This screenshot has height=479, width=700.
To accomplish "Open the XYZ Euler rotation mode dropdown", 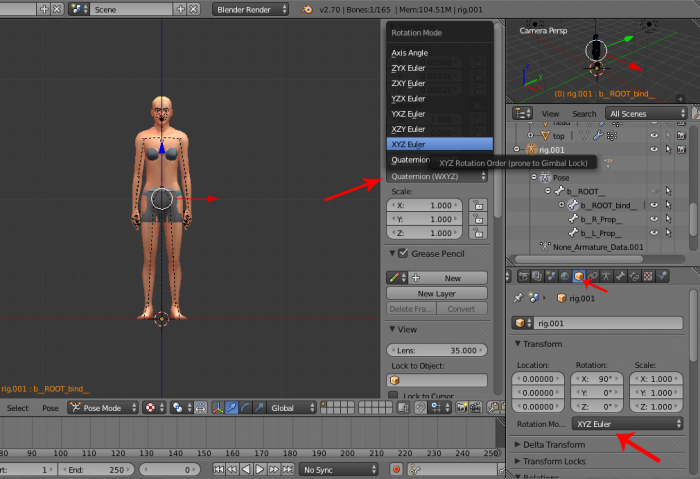I will coord(627,424).
